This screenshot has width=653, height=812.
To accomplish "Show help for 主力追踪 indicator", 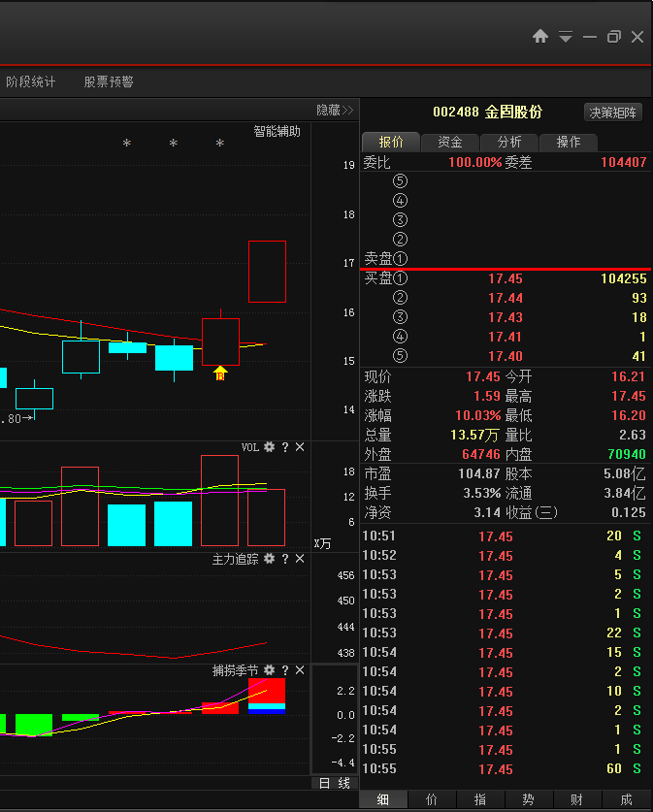I will pyautogui.click(x=285, y=559).
